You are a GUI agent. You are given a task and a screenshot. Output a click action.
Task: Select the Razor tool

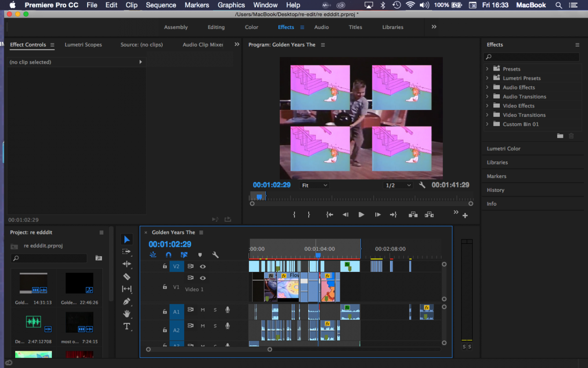coord(127,277)
